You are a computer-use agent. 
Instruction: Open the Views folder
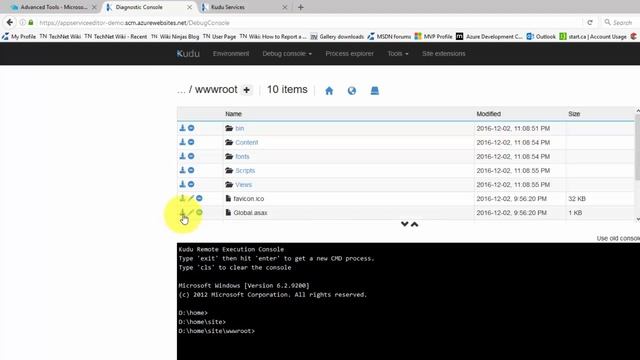(x=243, y=184)
